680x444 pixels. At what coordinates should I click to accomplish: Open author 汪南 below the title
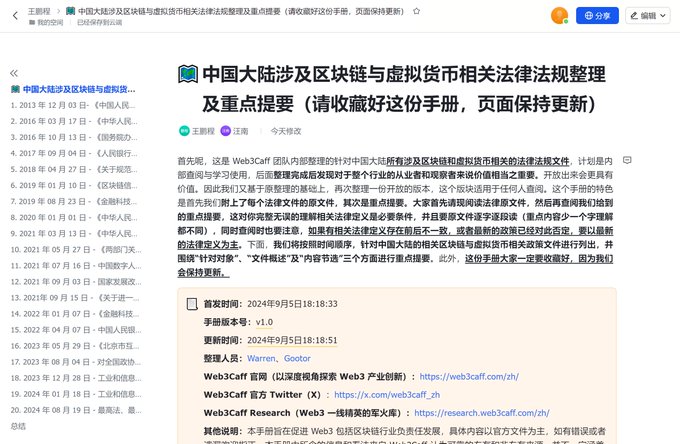235,131
